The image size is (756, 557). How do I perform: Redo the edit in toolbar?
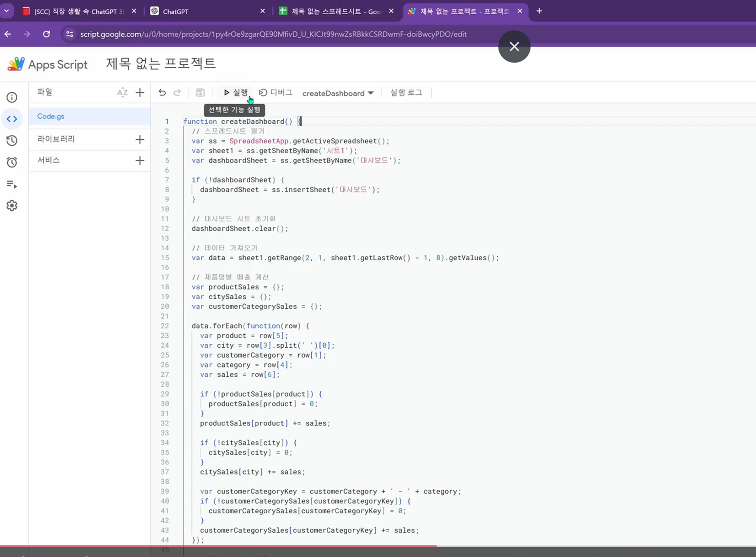177,93
